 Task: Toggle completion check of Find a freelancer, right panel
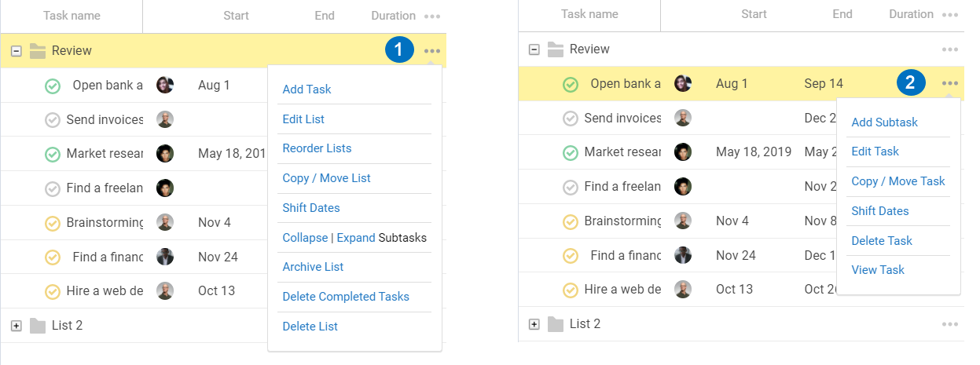pos(571,188)
